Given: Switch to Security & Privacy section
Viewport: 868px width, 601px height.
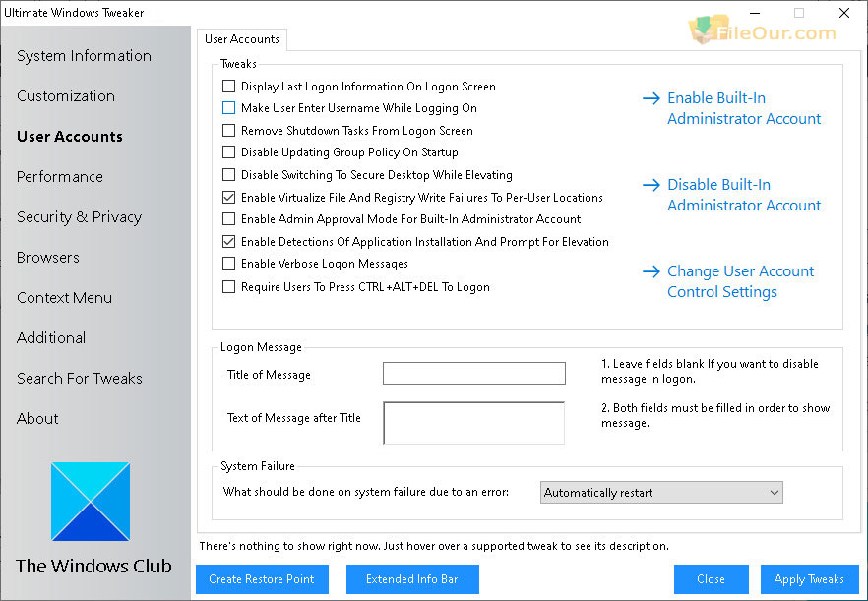Looking at the screenshot, I should pos(79,217).
